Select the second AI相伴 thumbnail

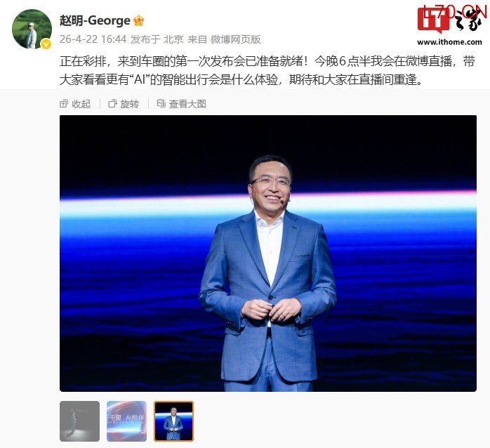(x=126, y=421)
